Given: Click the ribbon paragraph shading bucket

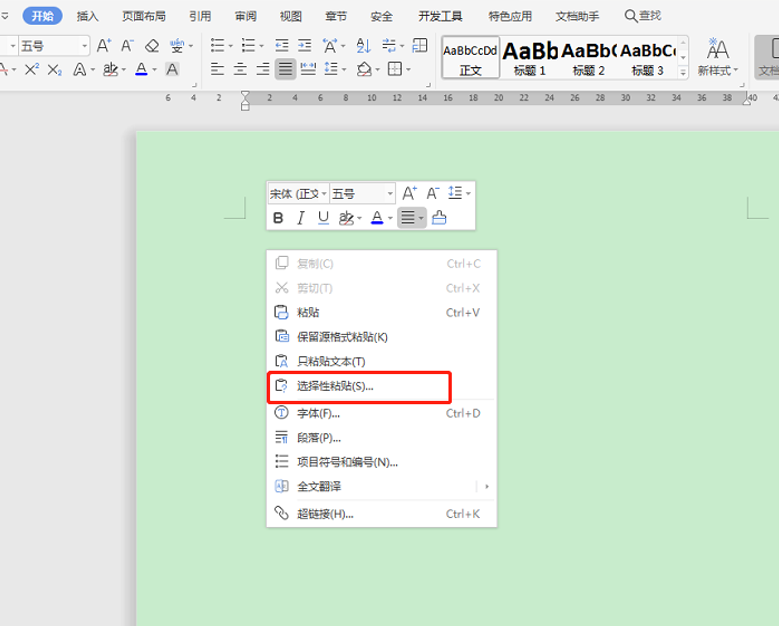Looking at the screenshot, I should pos(364,69).
